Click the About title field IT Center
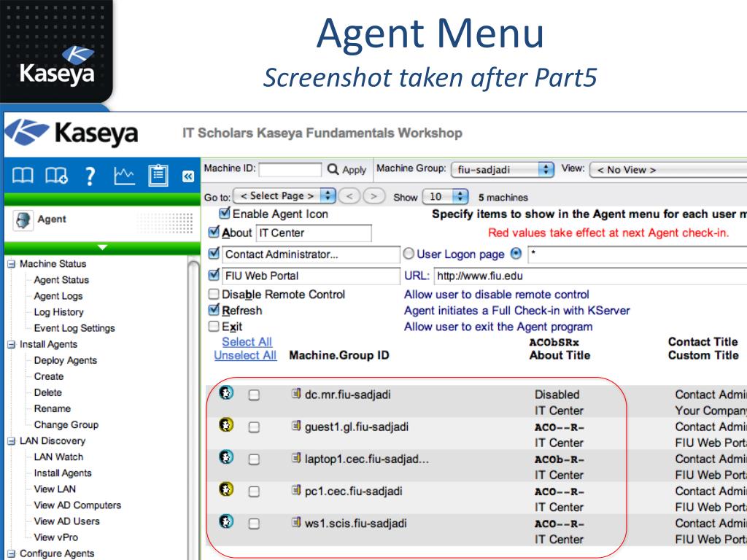Image resolution: width=747 pixels, height=560 pixels. 314,233
